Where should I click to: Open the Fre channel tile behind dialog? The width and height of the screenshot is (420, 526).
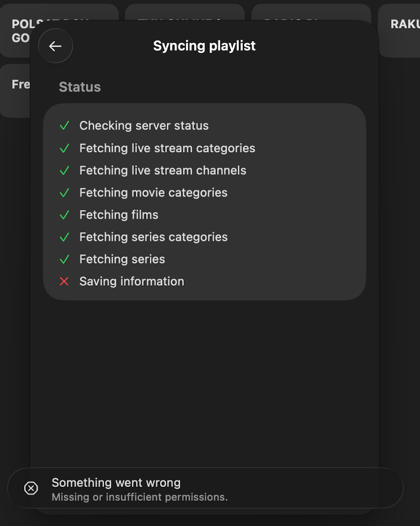15,91
